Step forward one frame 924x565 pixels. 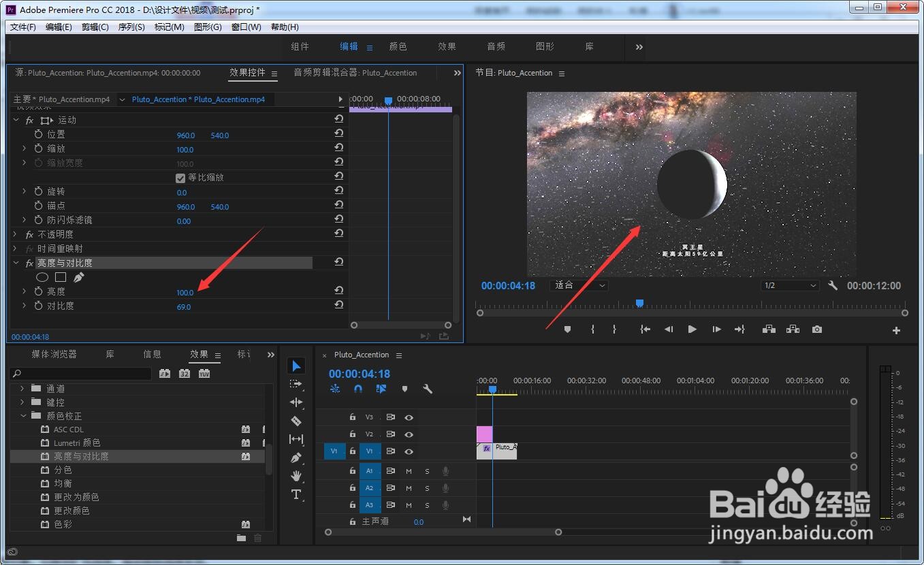tap(716, 329)
